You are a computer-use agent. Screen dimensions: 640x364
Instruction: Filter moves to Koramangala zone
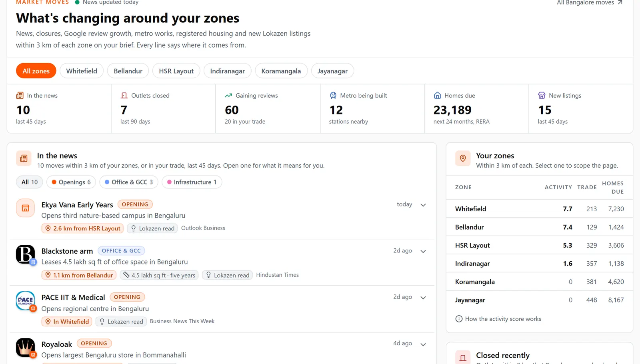(x=281, y=71)
